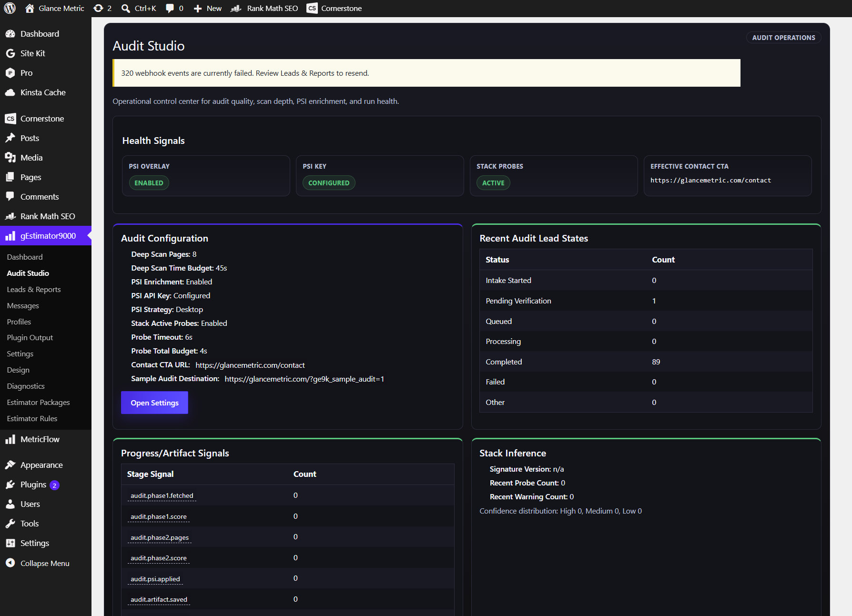The width and height of the screenshot is (852, 616).
Task: Click the plus New icon
Action: point(198,8)
